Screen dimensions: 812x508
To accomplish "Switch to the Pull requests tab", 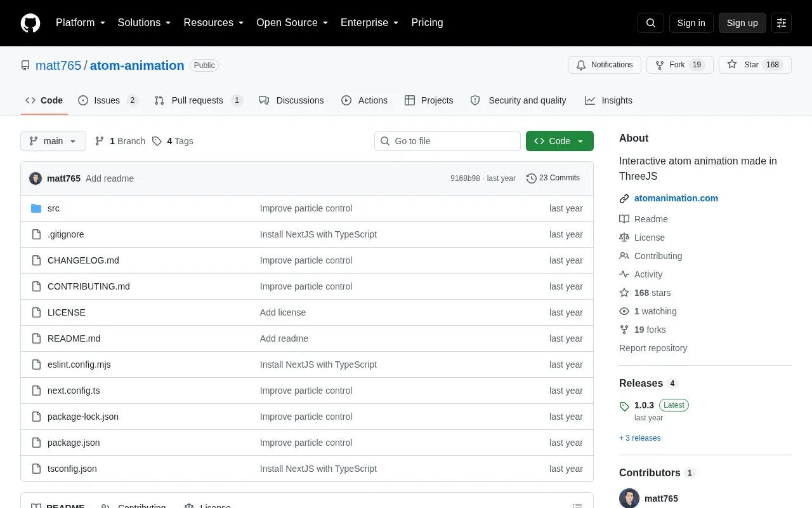I will click(199, 100).
